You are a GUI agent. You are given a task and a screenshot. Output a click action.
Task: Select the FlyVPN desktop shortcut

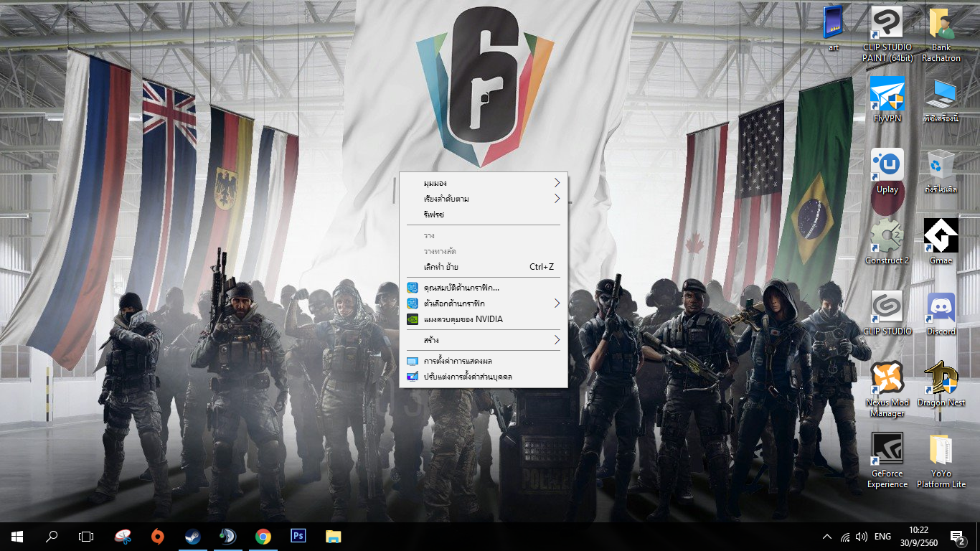(887, 100)
